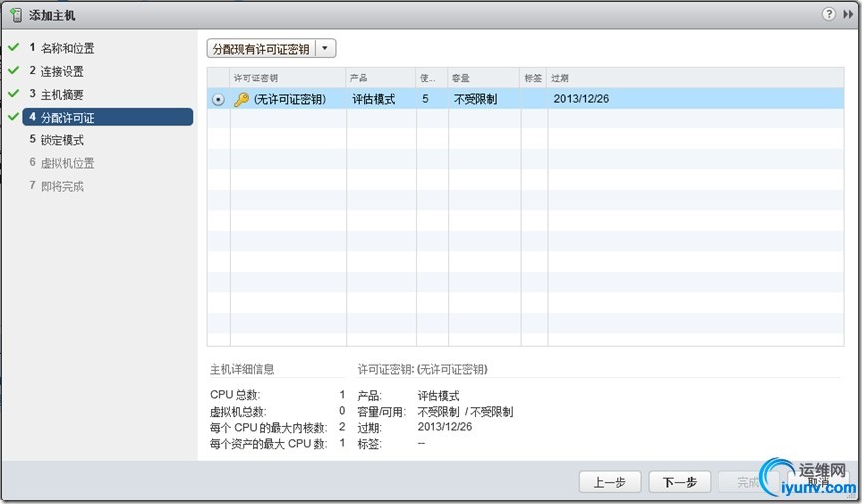Sort by the 标签 column header
862x504 pixels.
533,78
